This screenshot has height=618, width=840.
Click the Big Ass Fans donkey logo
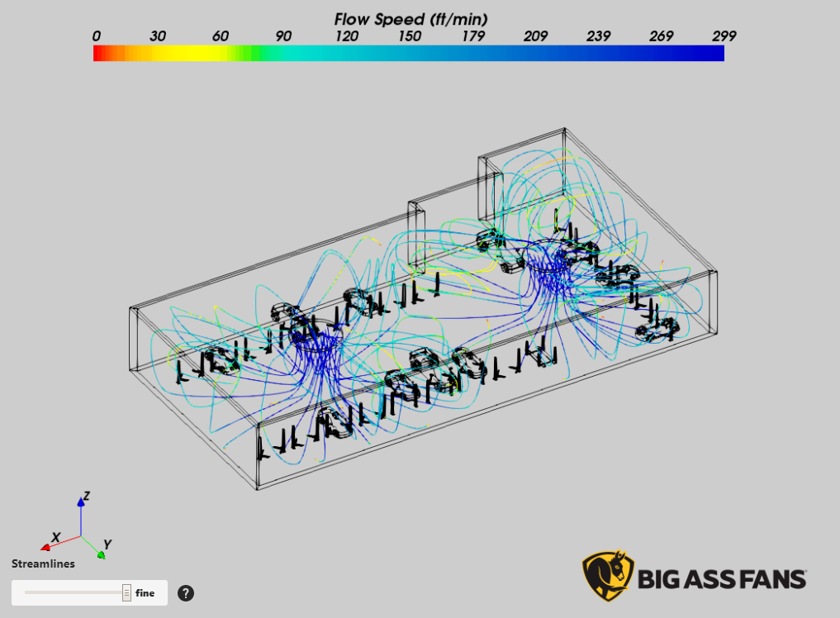pyautogui.click(x=605, y=573)
